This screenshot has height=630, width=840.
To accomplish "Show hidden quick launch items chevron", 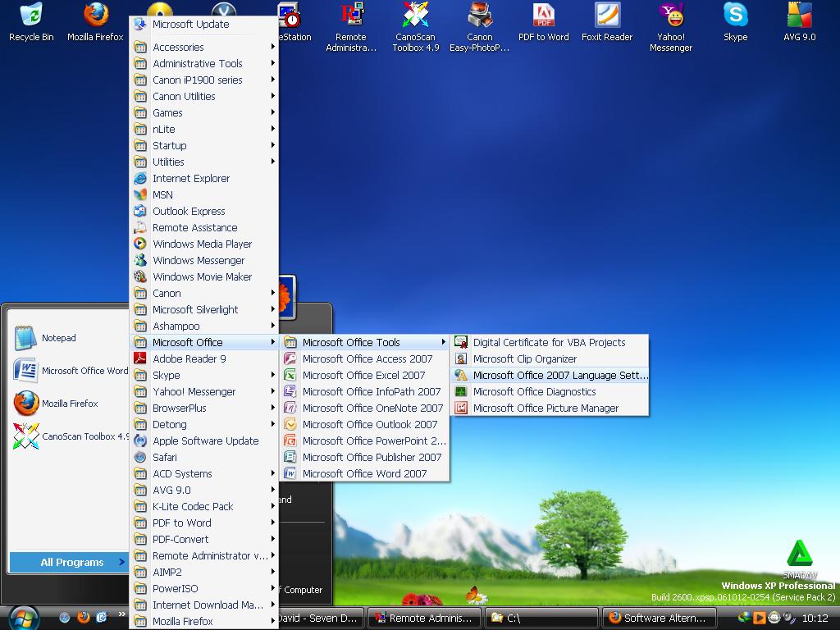I will 122,614.
